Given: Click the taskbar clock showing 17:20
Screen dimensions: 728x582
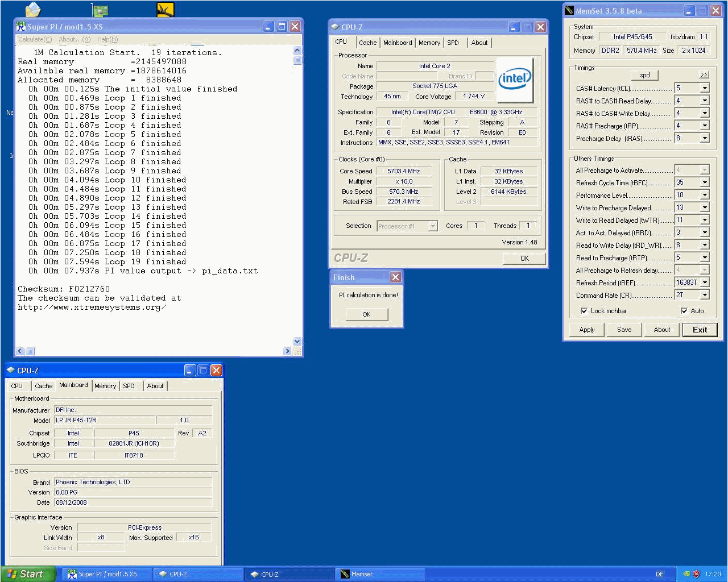Looking at the screenshot, I should click(x=713, y=574).
